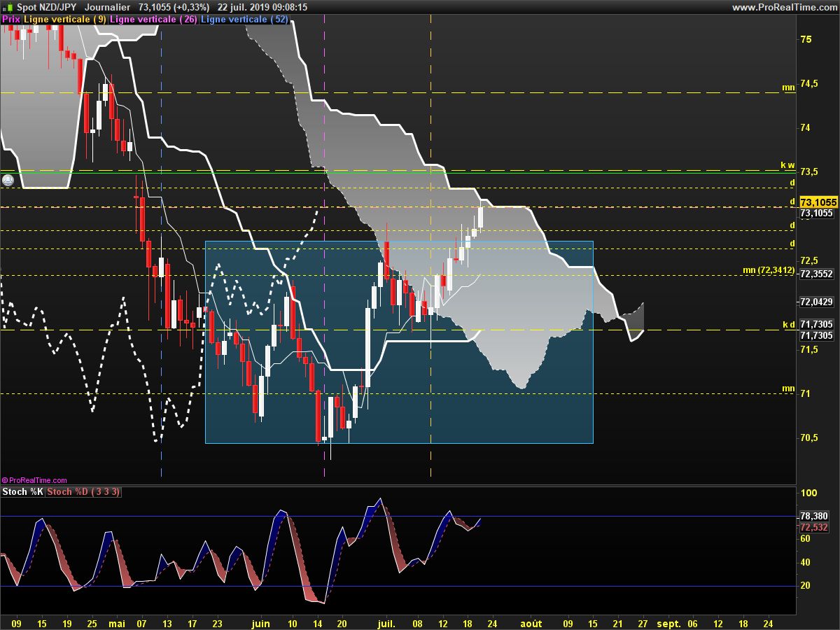This screenshot has width=840, height=630.
Task: Open the www.ProRealTime.com link
Action: 783,7
